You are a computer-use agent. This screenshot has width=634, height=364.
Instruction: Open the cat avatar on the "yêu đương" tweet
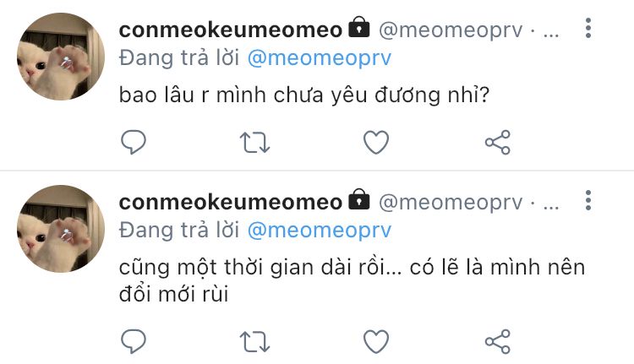[61, 57]
